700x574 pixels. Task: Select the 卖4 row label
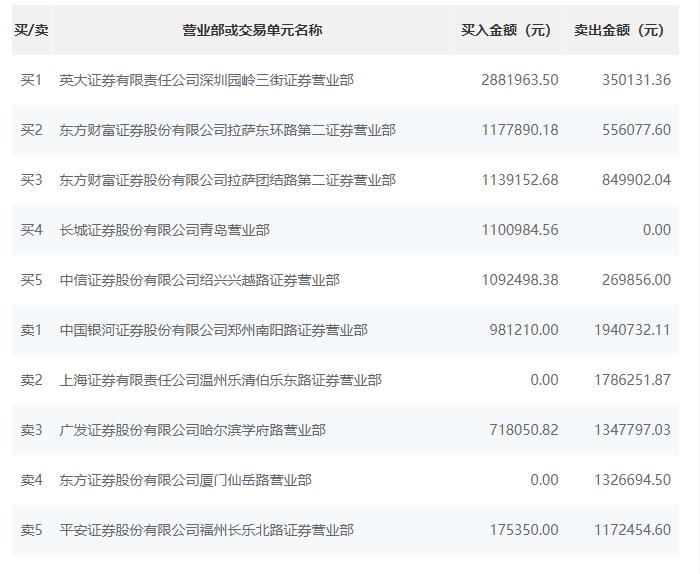point(31,480)
